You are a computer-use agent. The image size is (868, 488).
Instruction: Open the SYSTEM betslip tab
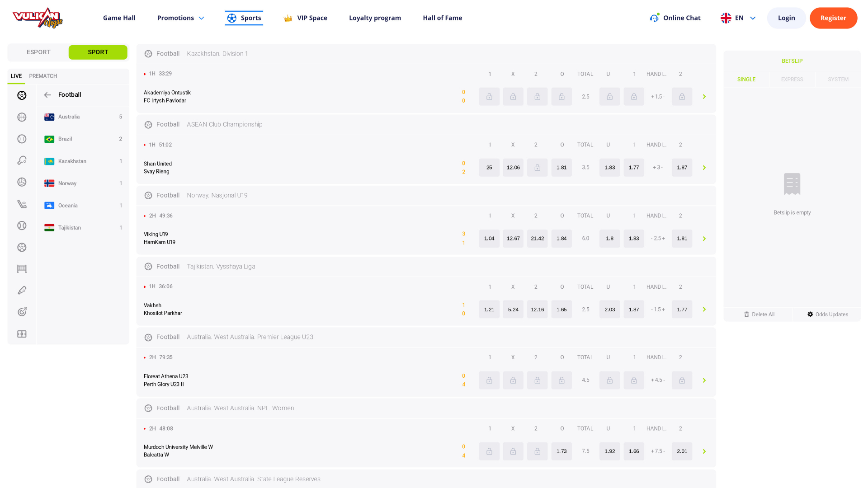coord(838,80)
